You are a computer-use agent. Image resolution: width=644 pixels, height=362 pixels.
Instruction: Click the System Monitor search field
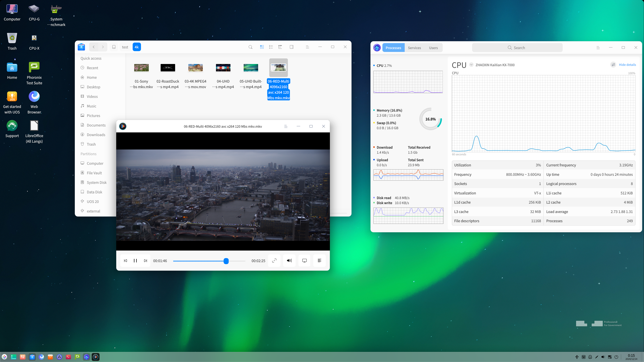click(517, 48)
